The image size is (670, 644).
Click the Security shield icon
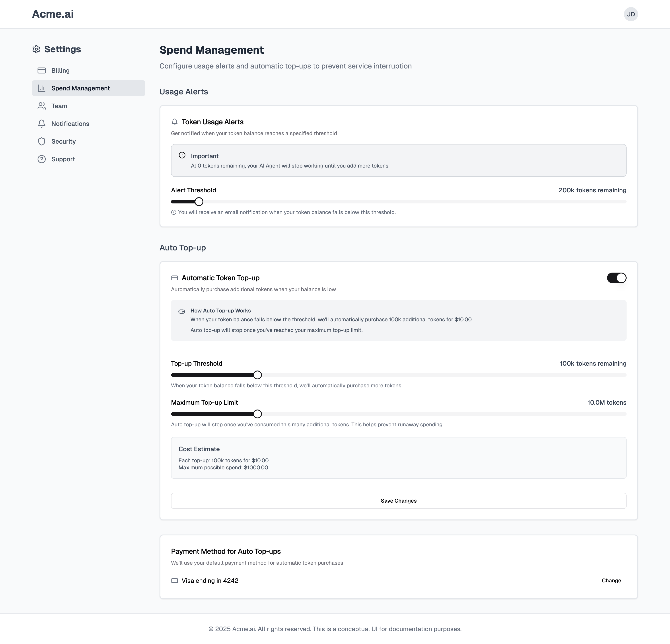click(42, 142)
